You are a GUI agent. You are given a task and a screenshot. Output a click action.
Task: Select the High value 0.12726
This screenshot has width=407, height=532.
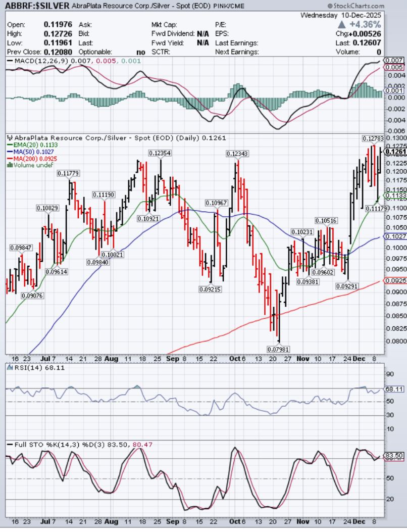58,33
